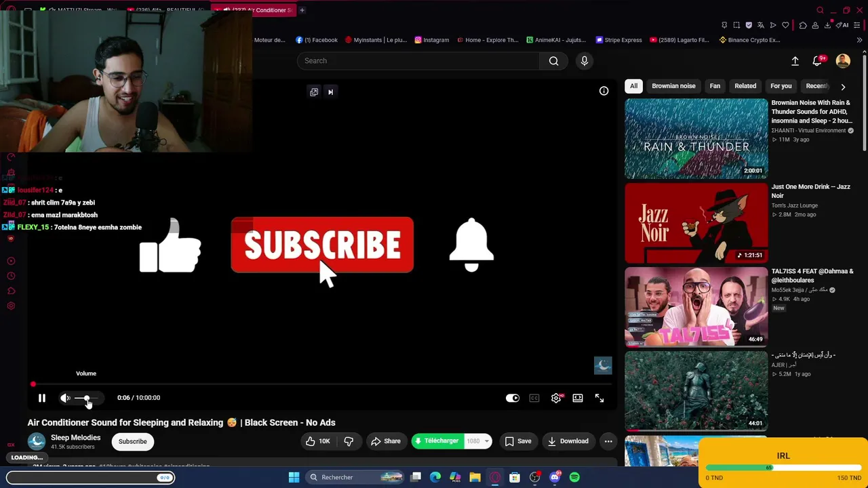Pause the video playback
The image size is (868, 488).
point(41,398)
